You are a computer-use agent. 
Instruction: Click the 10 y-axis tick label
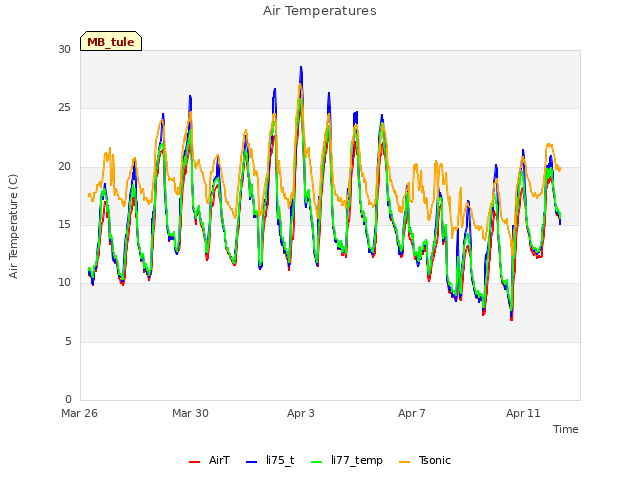click(64, 282)
